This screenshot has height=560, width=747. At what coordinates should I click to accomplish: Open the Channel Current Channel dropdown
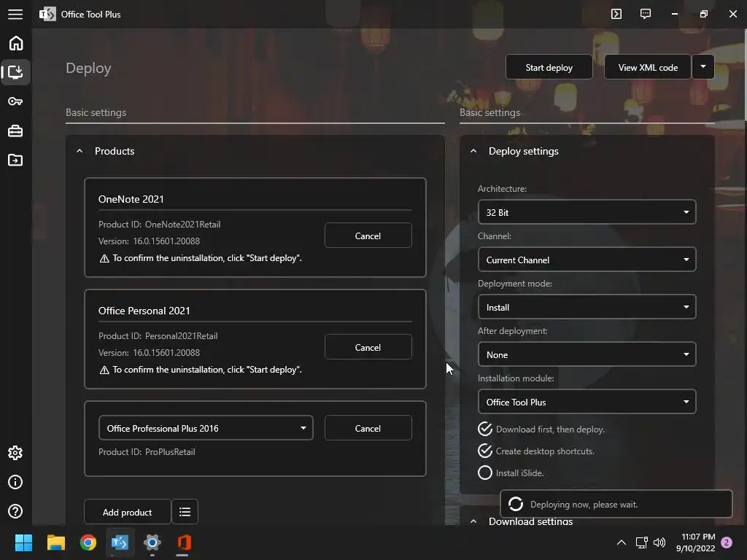click(587, 260)
